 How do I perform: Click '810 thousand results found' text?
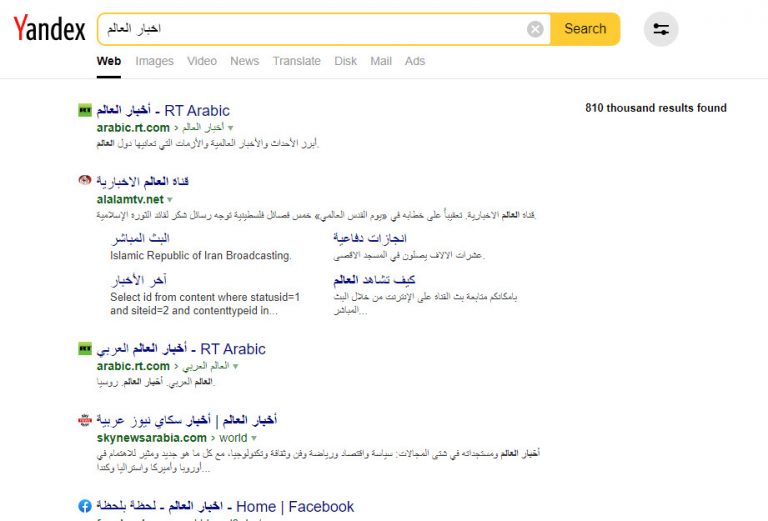(656, 108)
